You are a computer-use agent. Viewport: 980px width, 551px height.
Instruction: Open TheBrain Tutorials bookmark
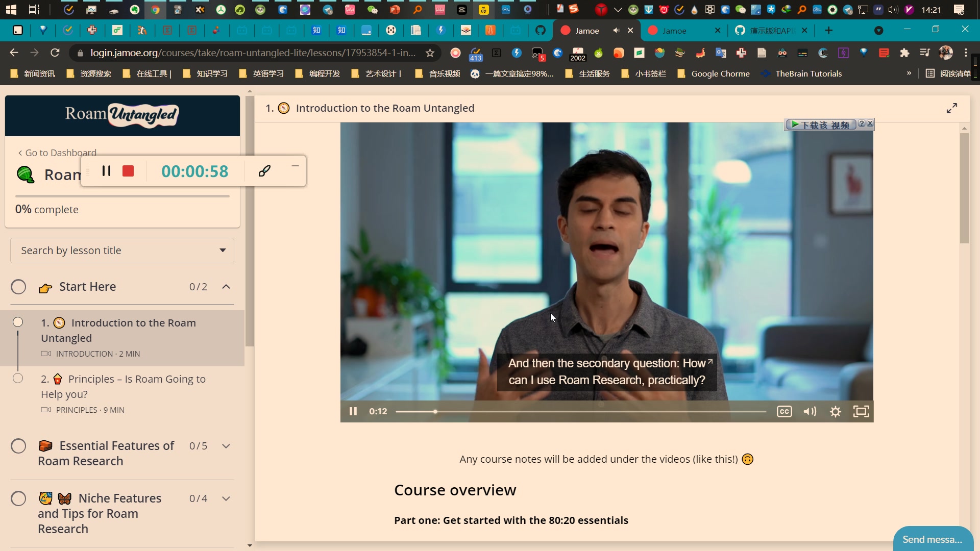pyautogui.click(x=801, y=73)
